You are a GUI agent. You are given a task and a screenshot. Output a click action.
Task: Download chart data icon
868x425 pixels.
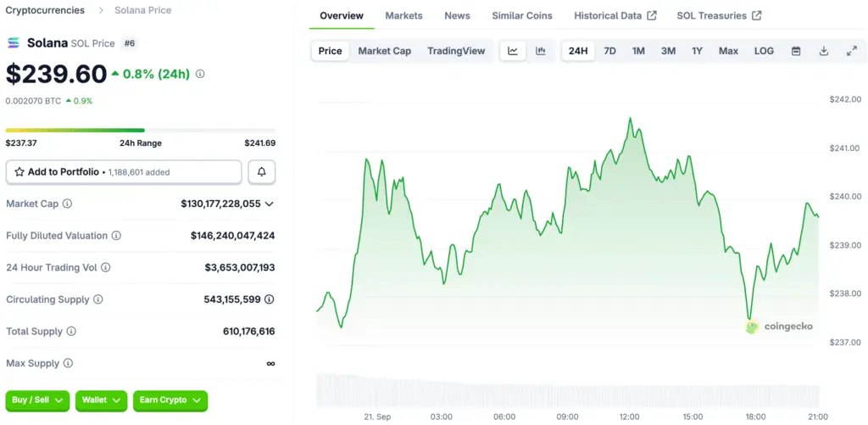(x=824, y=51)
